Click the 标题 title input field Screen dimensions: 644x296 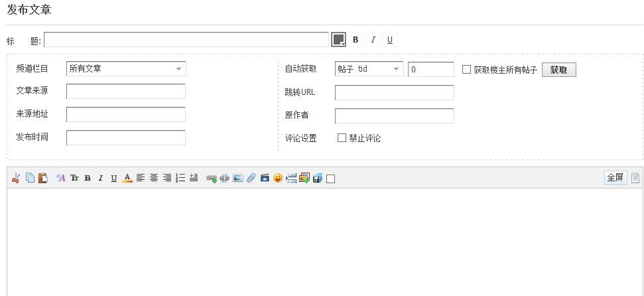[x=186, y=40]
